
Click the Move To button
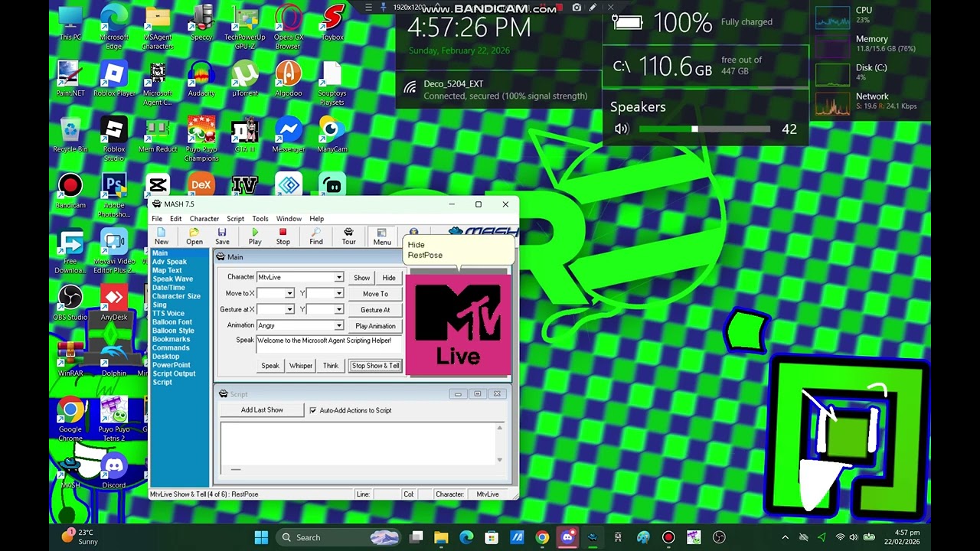pyautogui.click(x=375, y=294)
